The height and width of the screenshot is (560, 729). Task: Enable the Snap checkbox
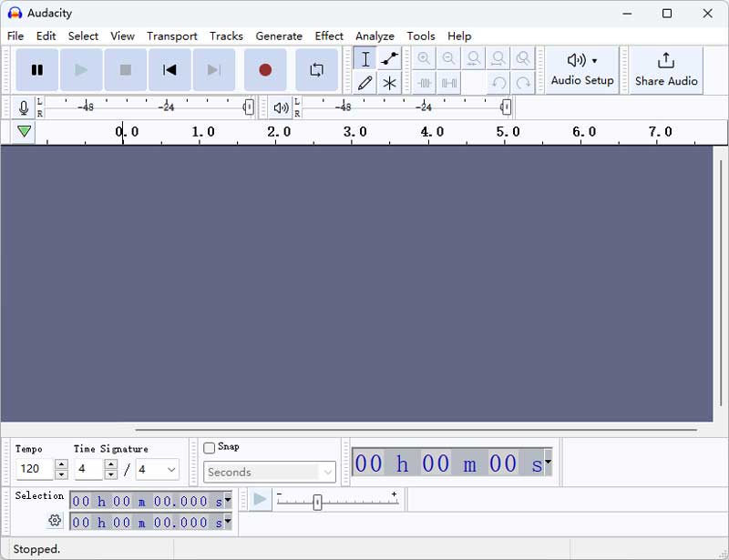pos(208,447)
